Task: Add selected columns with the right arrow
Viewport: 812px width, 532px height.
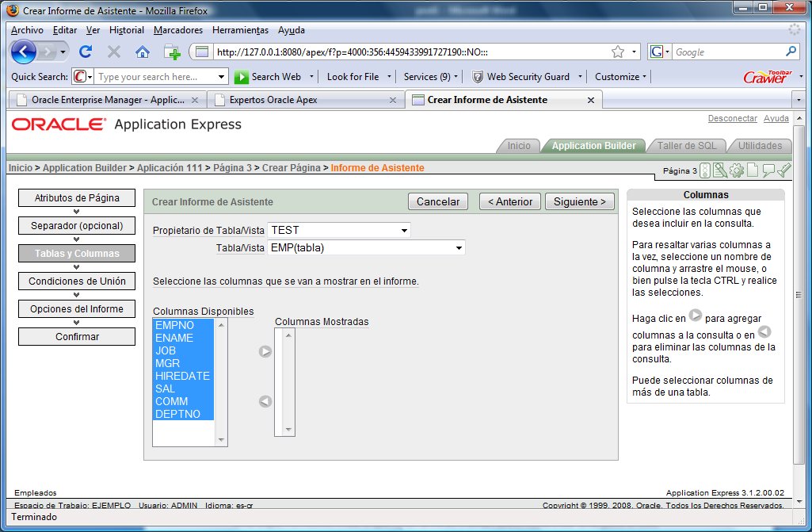Action: (x=265, y=351)
